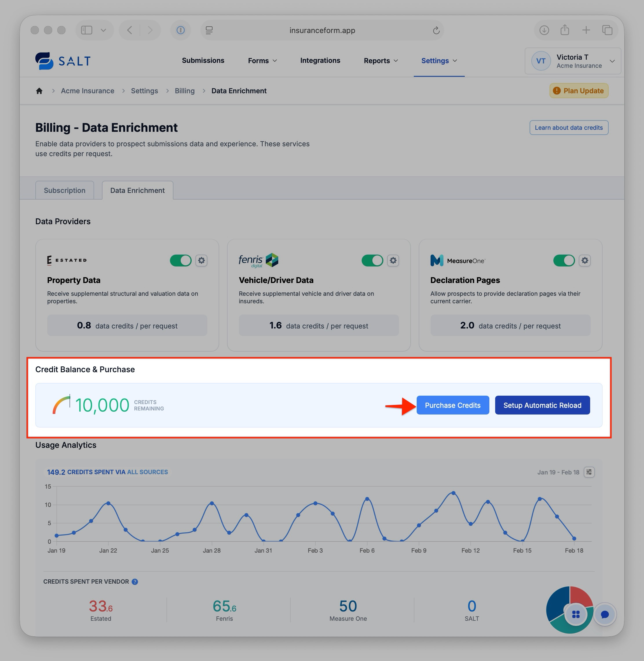Click the Purchase Credits button
The image size is (644, 661).
(x=453, y=405)
